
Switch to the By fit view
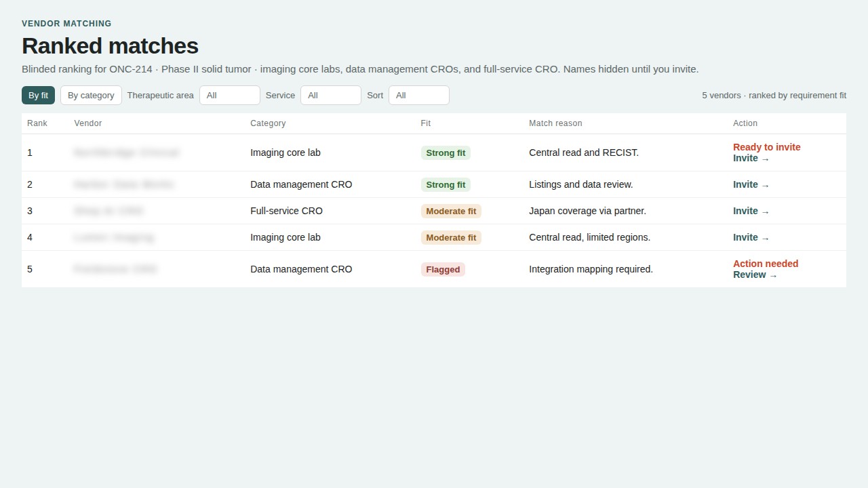click(x=38, y=96)
